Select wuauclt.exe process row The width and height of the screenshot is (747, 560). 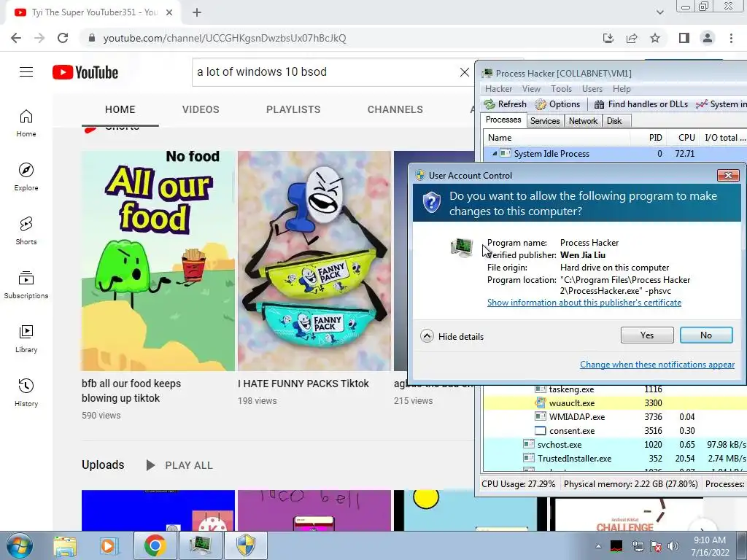(614, 402)
